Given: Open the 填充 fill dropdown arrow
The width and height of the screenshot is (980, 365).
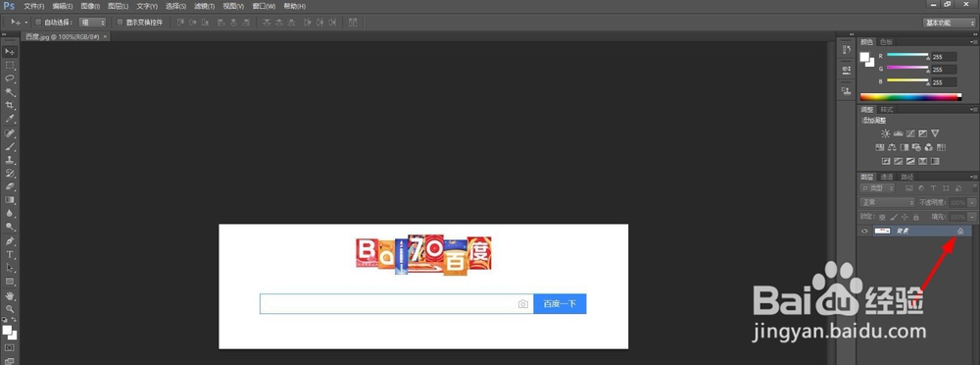Looking at the screenshot, I should tap(972, 217).
